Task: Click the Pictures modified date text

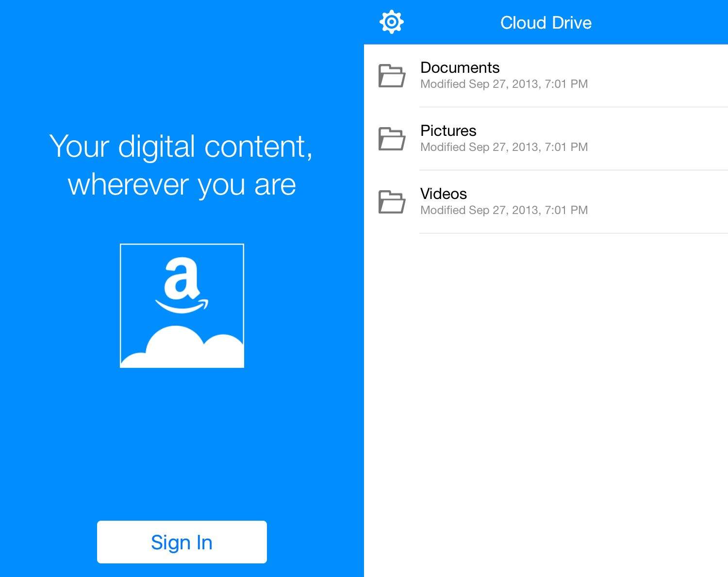Action: click(504, 147)
